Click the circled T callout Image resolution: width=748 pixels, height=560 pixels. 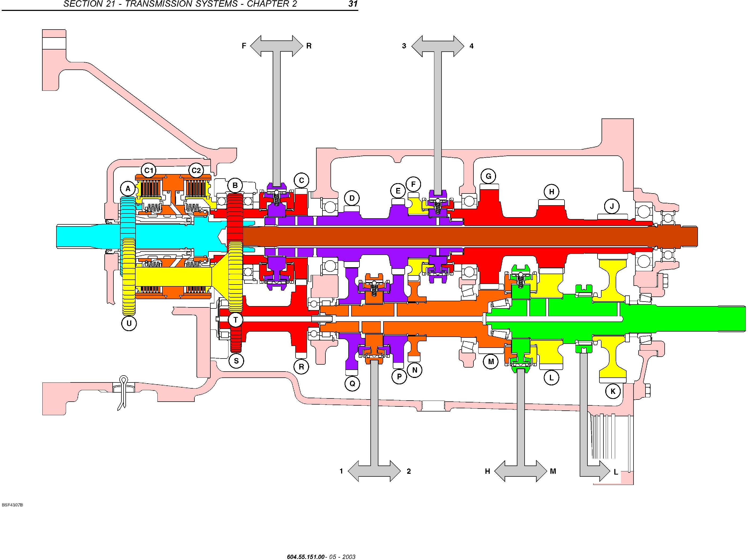tap(235, 320)
